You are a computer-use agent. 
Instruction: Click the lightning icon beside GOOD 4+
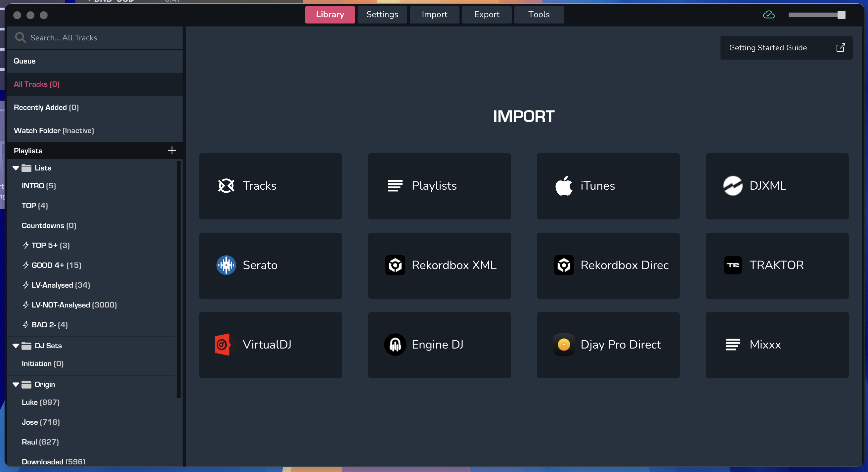tap(25, 265)
